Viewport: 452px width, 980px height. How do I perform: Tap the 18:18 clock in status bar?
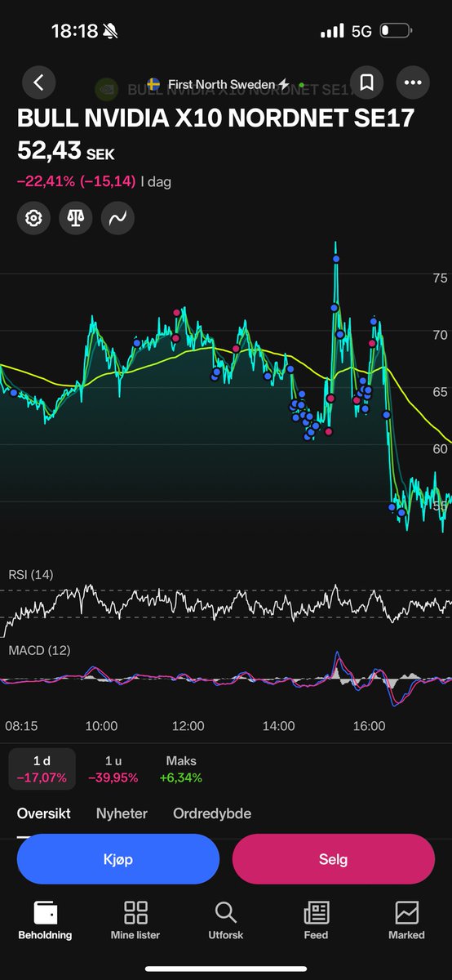[73, 31]
